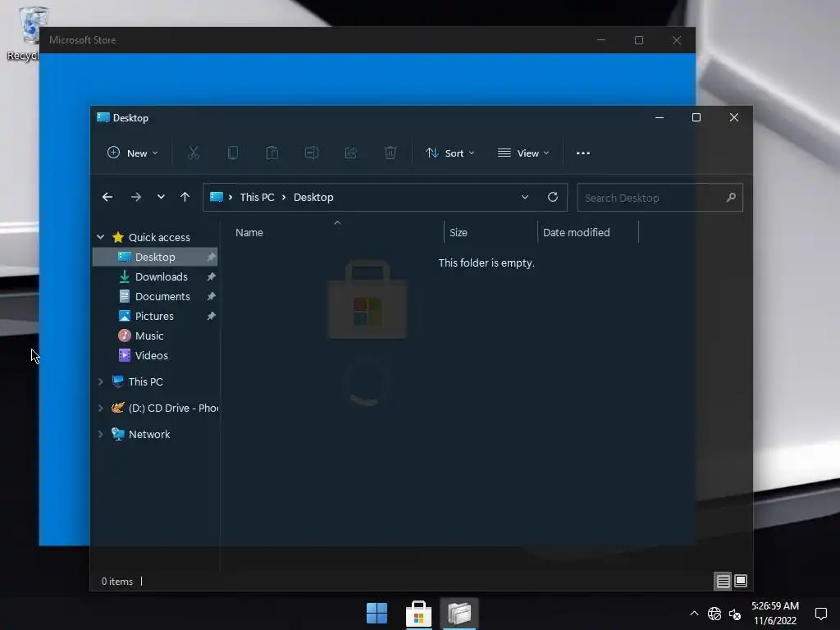Click the Rename icon
Image resolution: width=840 pixels, height=630 pixels.
tap(311, 153)
